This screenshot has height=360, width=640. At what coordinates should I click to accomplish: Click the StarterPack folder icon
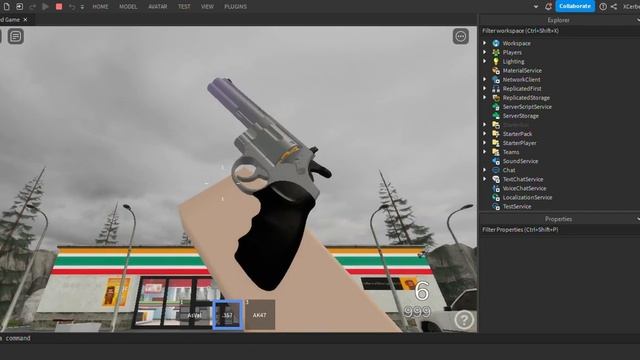pos(496,134)
